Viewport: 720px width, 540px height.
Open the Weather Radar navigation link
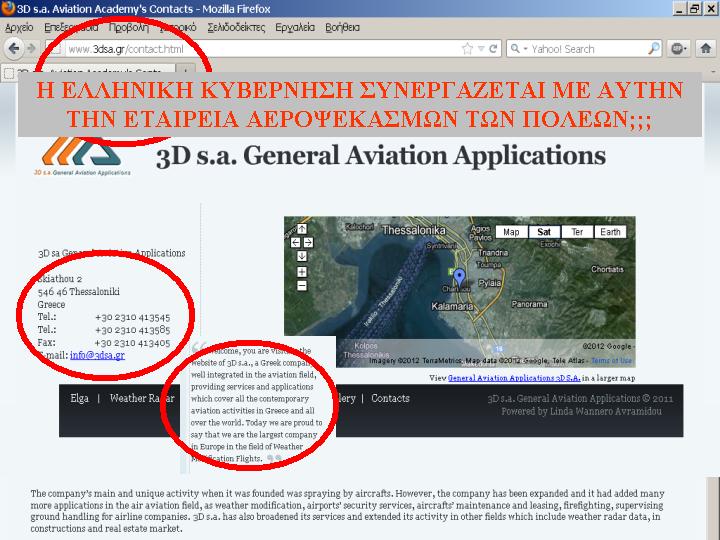pos(142,398)
